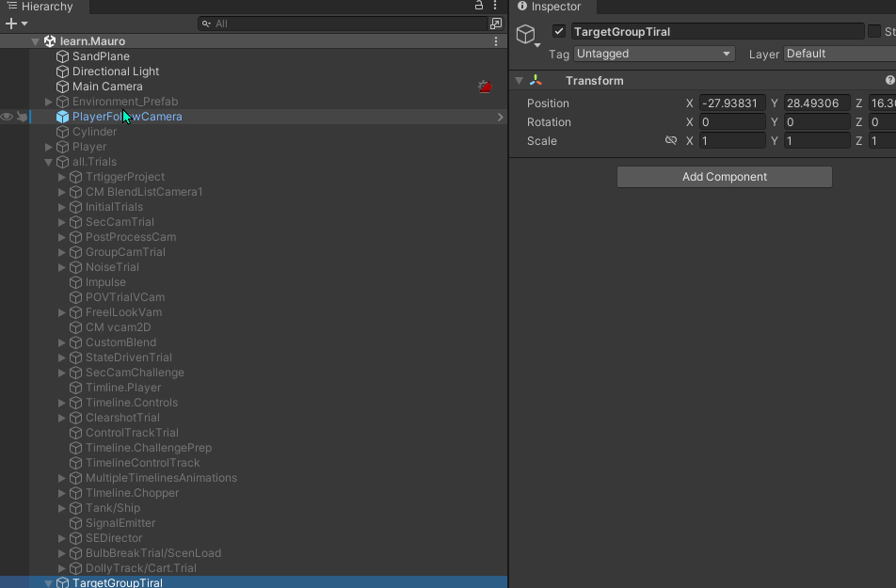Uncheck the active checkbox next to TargetGroupTiral

(558, 30)
